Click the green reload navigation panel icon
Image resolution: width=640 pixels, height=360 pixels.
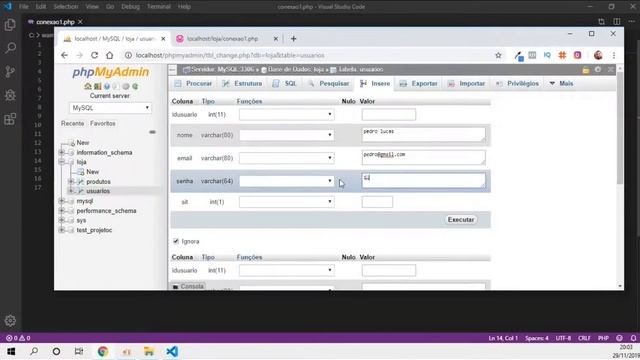[135, 86]
